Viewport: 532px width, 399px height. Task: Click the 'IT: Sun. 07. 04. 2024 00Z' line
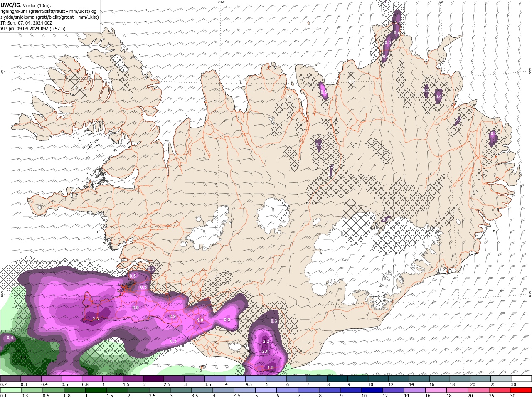pos(27,23)
